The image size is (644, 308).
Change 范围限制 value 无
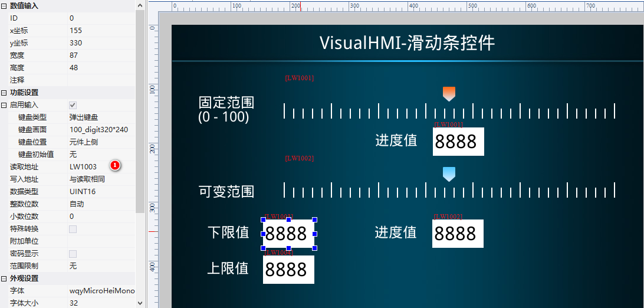(x=101, y=266)
